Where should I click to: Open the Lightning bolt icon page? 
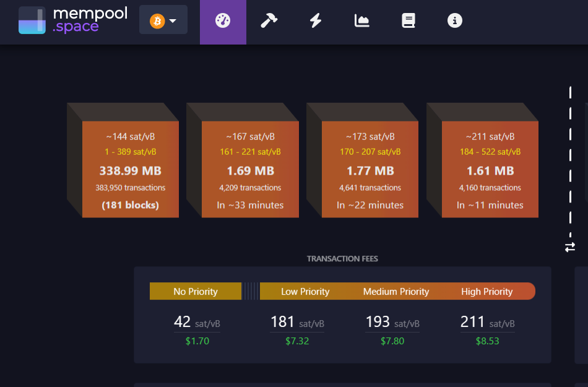pos(316,21)
